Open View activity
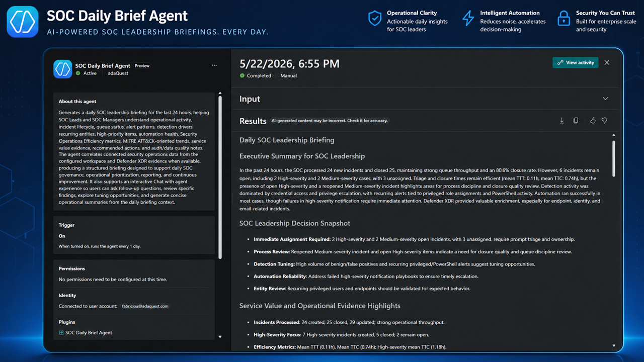The width and height of the screenshot is (644, 362). click(x=576, y=63)
